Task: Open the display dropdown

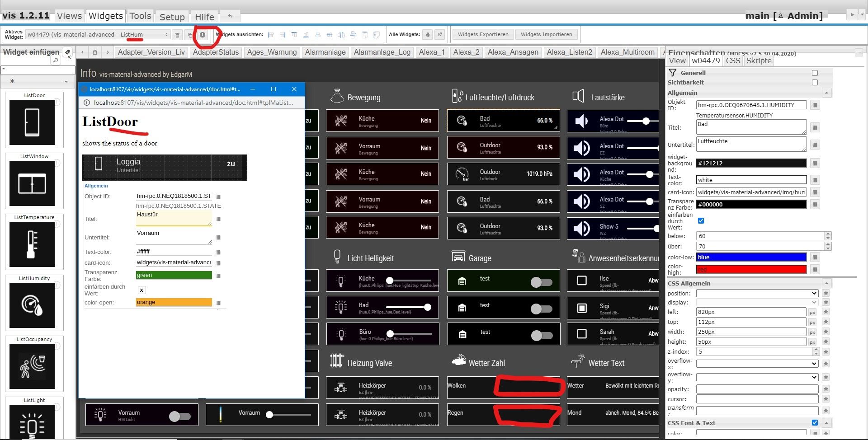Action: tap(757, 302)
